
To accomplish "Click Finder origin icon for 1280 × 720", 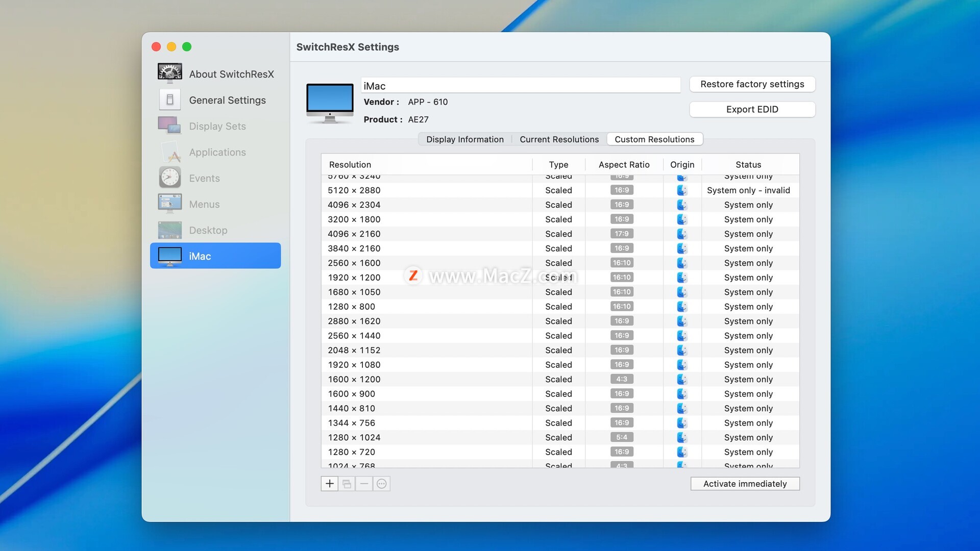I will 682,452.
